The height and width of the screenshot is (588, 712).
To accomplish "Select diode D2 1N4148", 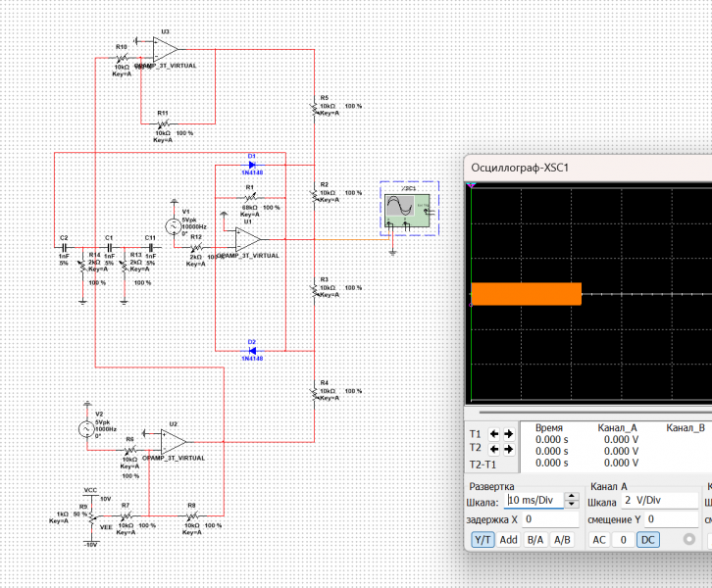I will 252,350.
